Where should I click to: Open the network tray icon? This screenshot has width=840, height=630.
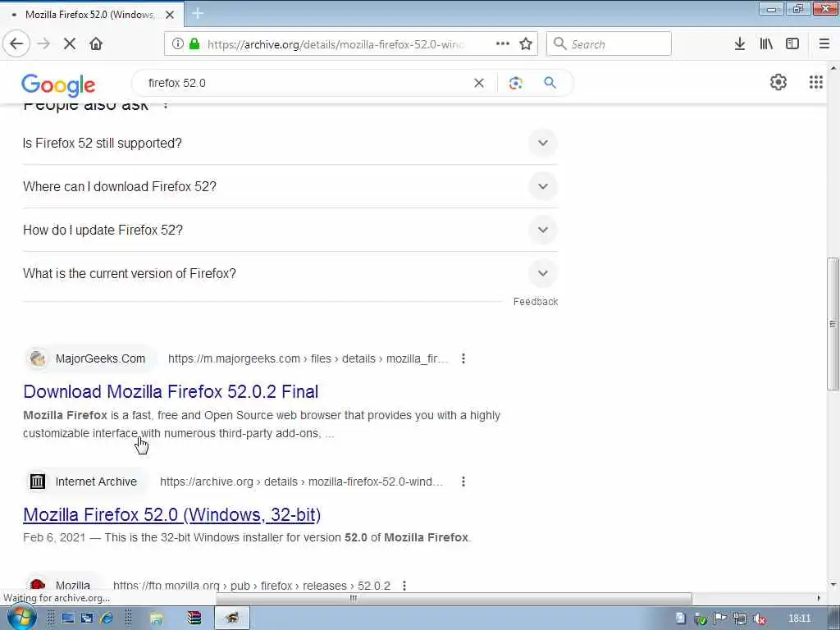point(740,619)
